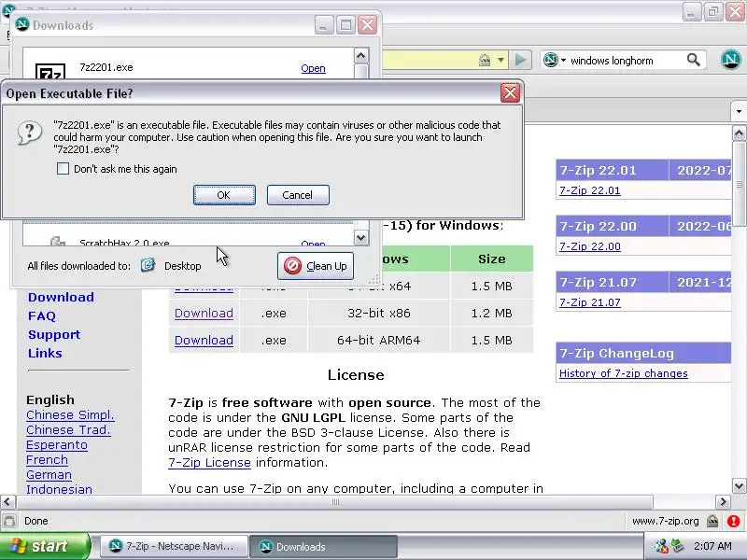The image size is (747, 560).
Task: Click the page scrollbar up arrow
Action: click(x=739, y=133)
